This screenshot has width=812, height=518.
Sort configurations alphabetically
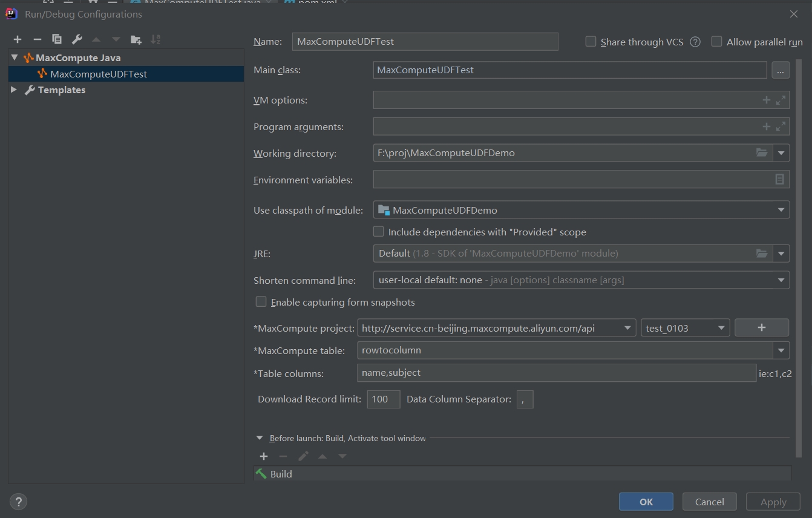(x=156, y=39)
